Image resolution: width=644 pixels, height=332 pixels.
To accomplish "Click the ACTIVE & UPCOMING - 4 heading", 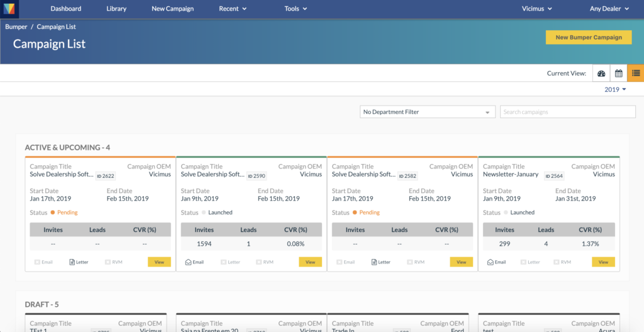I will click(67, 148).
